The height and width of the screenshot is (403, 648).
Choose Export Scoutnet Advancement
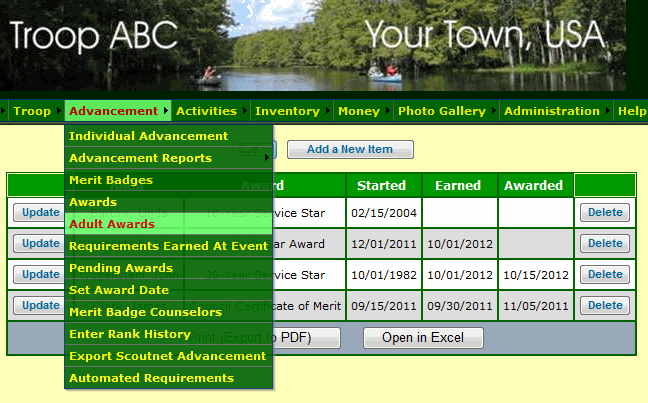[169, 356]
